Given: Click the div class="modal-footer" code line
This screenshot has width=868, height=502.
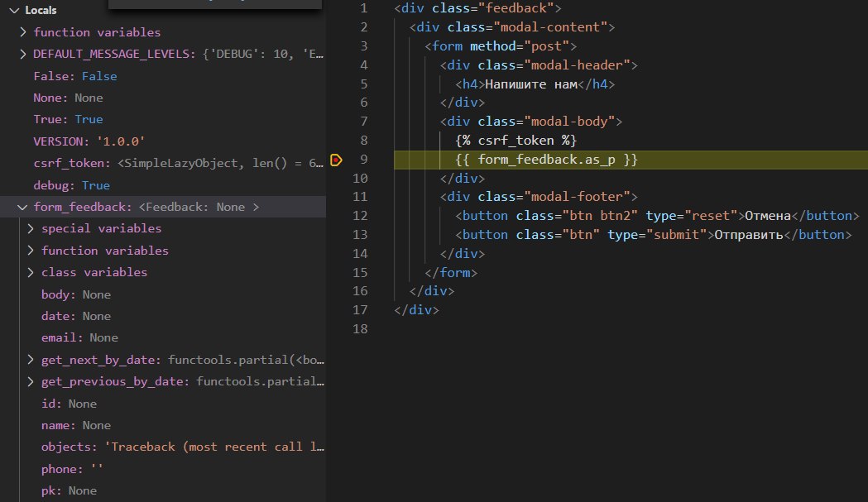Looking at the screenshot, I should tap(539, 197).
